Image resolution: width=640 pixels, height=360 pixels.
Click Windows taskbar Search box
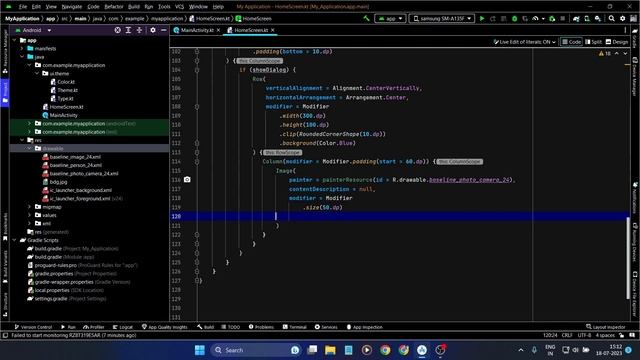[x=256, y=350]
